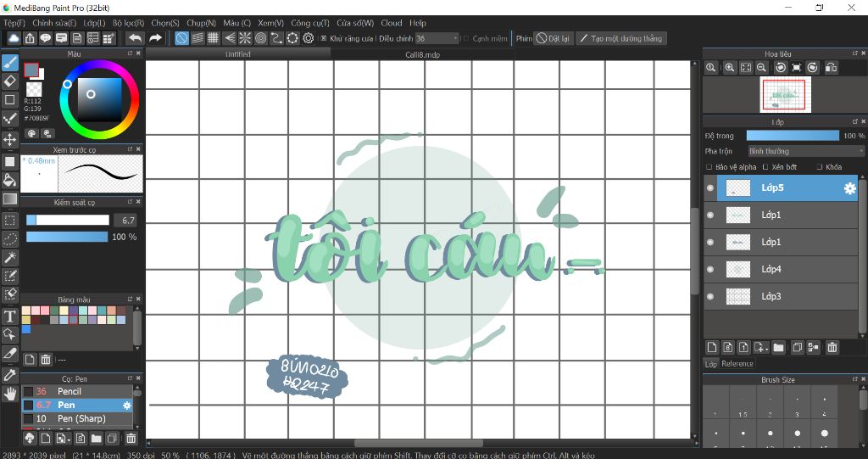The image size is (868, 459).
Task: Click the Tạo một đường thẳng button
Action: pos(621,38)
